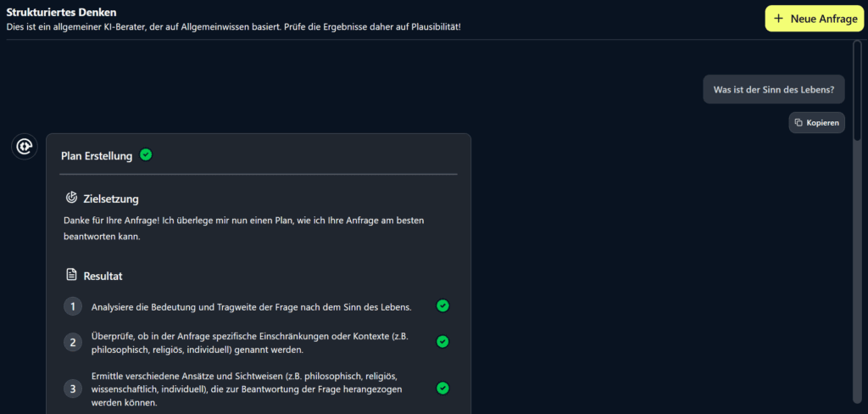Click the green check for step 1
The width and height of the screenshot is (868, 414).
pyautogui.click(x=442, y=305)
